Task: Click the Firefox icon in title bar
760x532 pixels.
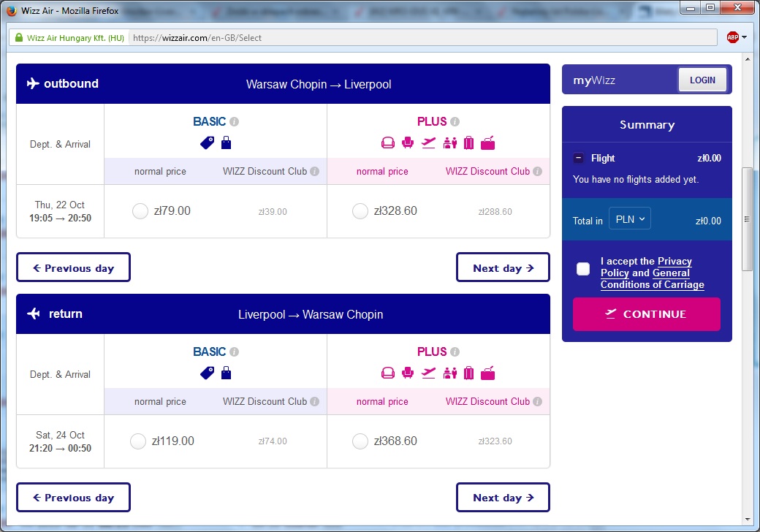Action: pos(11,10)
